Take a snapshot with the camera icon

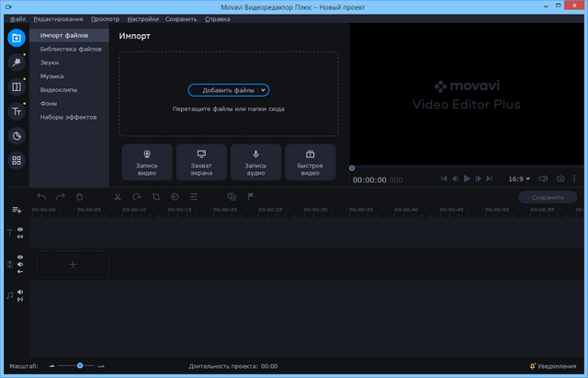coord(559,178)
